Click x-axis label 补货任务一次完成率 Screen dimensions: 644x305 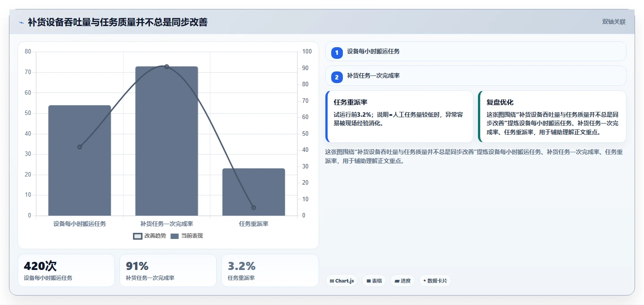pyautogui.click(x=166, y=224)
